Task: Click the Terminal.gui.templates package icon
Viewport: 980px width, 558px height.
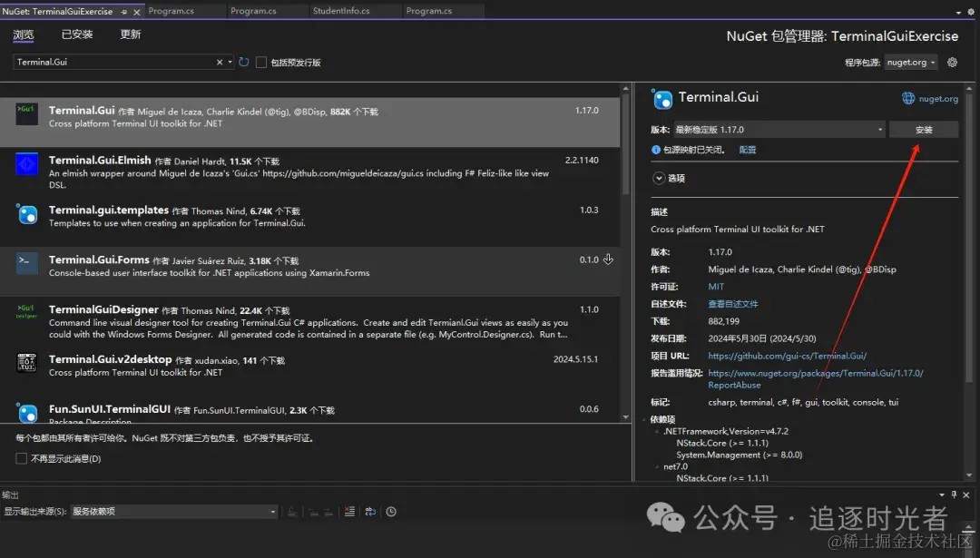Action: (27, 214)
